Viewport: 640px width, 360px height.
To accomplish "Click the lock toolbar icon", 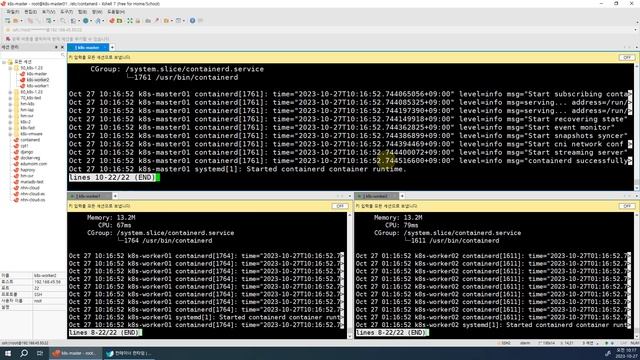I will point(138,20).
